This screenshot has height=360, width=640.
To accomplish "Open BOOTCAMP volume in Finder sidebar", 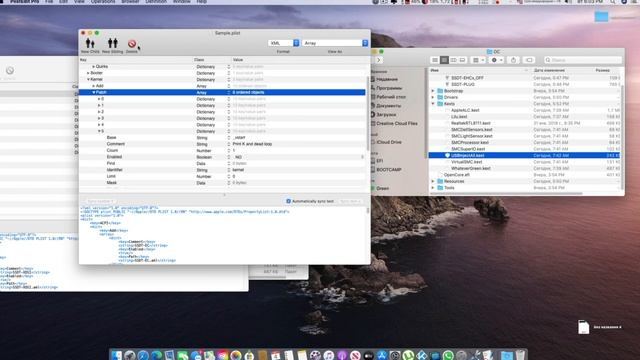I will pos(389,169).
